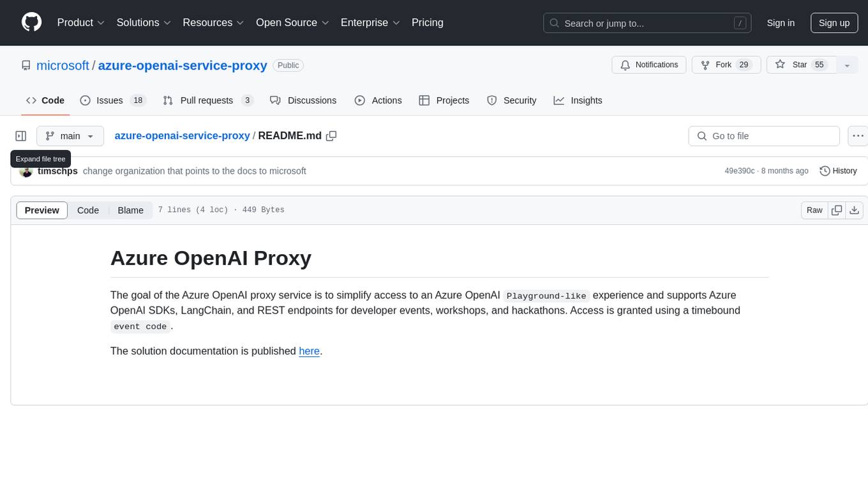Image resolution: width=868 pixels, height=488 pixels.
Task: Select the Insights tab
Action: [578, 100]
